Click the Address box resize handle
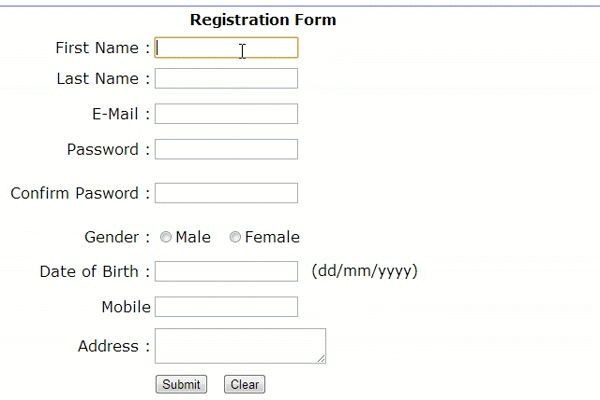The width and height of the screenshot is (600, 400). tap(321, 358)
